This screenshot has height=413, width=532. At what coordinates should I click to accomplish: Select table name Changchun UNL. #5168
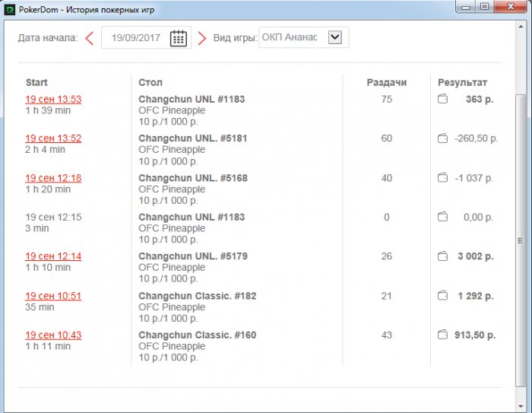(x=193, y=178)
